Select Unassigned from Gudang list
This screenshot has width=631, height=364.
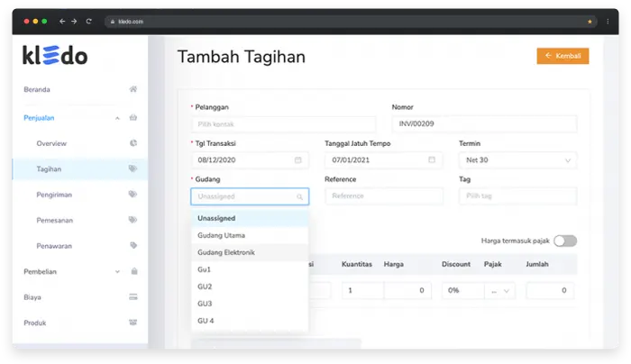[x=250, y=218]
